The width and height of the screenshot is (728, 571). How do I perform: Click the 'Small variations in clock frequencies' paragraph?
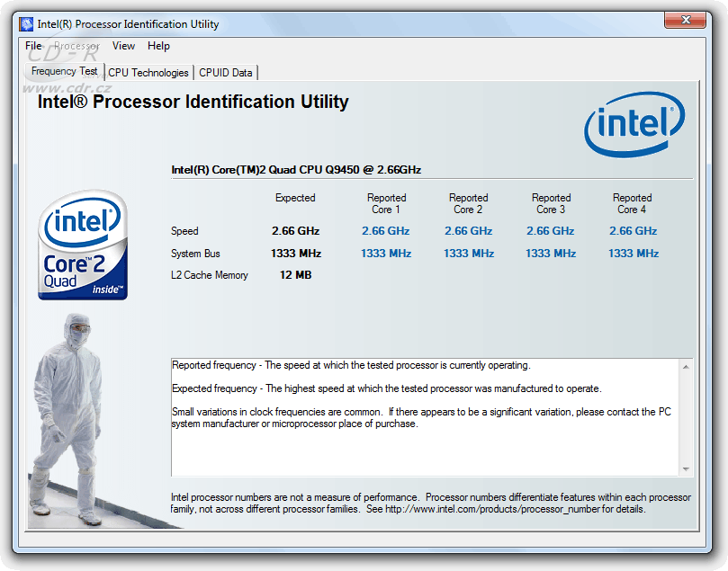[x=421, y=417]
